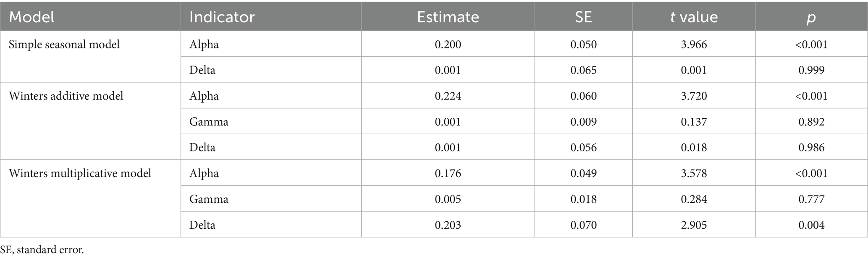Click estimate value 0.200
This screenshot has width=868, height=259.
click(448, 44)
